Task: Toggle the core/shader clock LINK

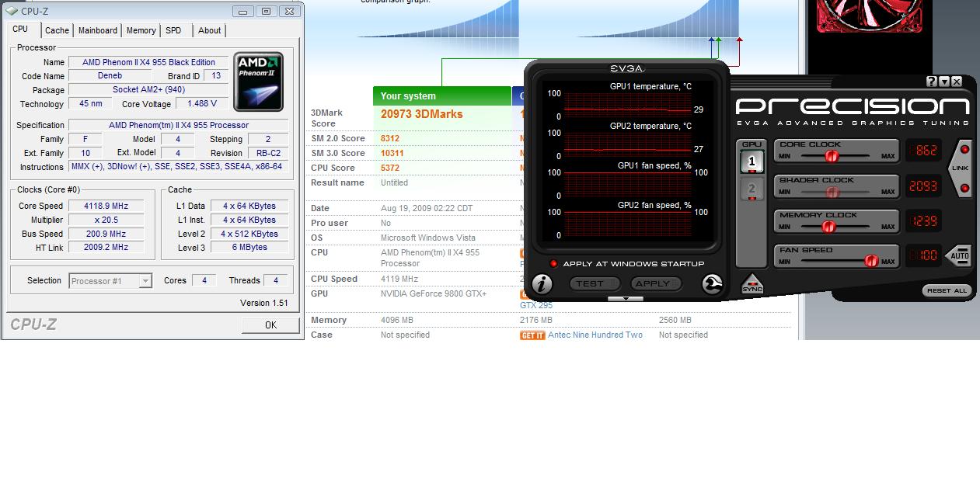Action: click(x=960, y=168)
